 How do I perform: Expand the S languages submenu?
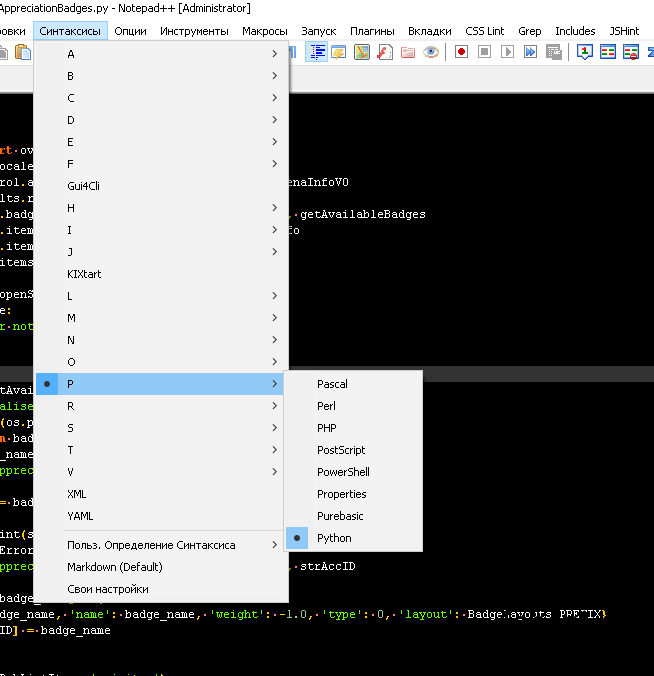coord(160,428)
